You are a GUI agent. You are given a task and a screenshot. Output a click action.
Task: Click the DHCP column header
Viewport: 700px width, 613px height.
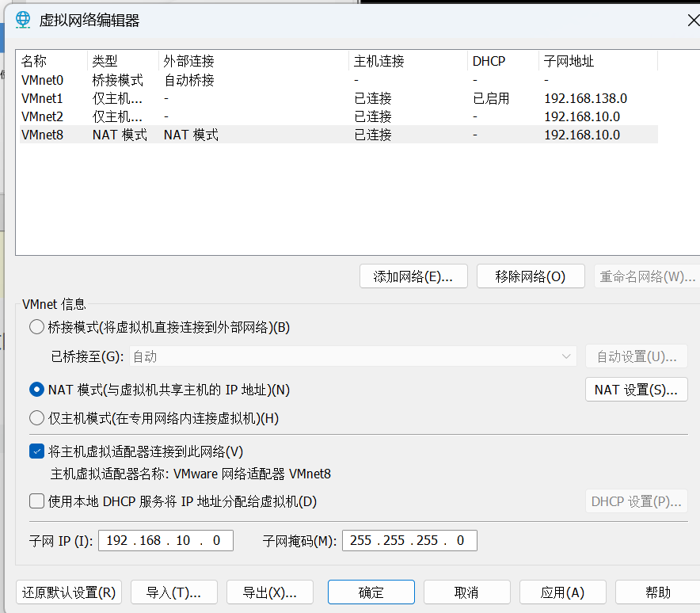point(503,61)
